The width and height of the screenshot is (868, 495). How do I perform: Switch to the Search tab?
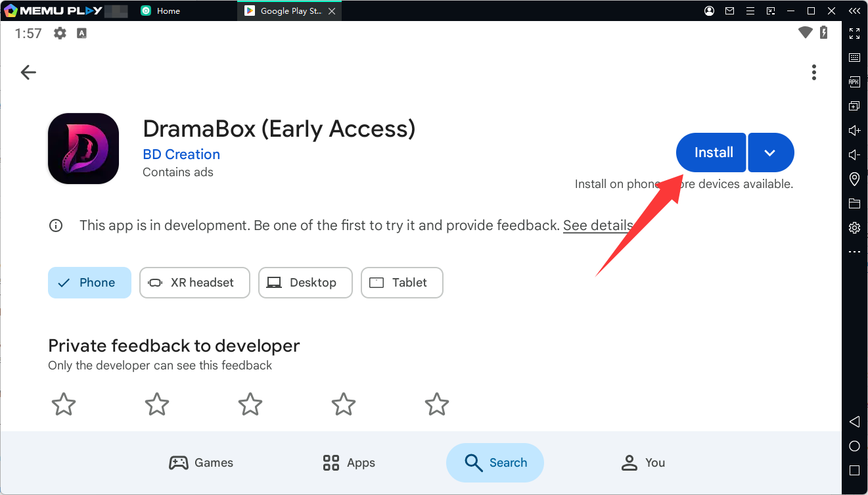click(x=495, y=463)
